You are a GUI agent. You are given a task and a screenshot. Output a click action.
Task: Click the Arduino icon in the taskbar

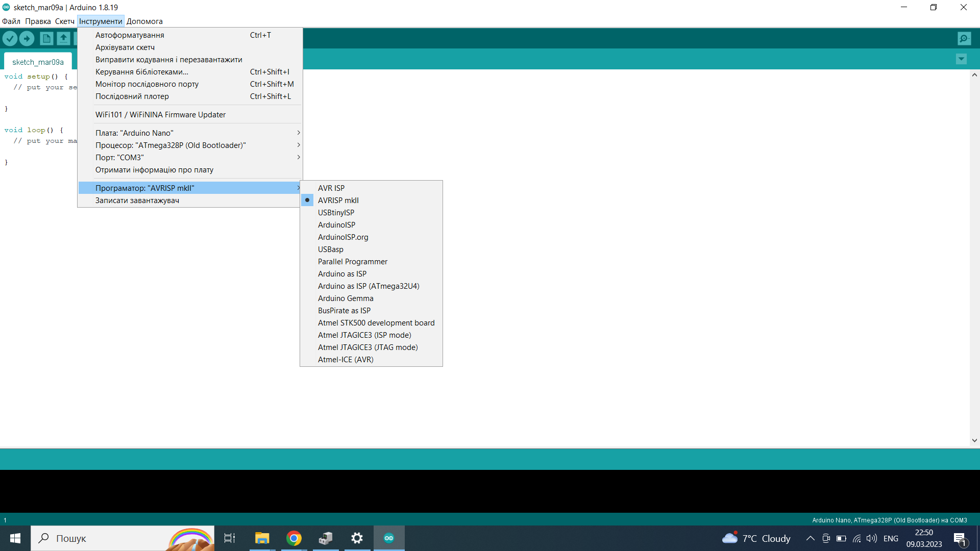[x=389, y=538]
